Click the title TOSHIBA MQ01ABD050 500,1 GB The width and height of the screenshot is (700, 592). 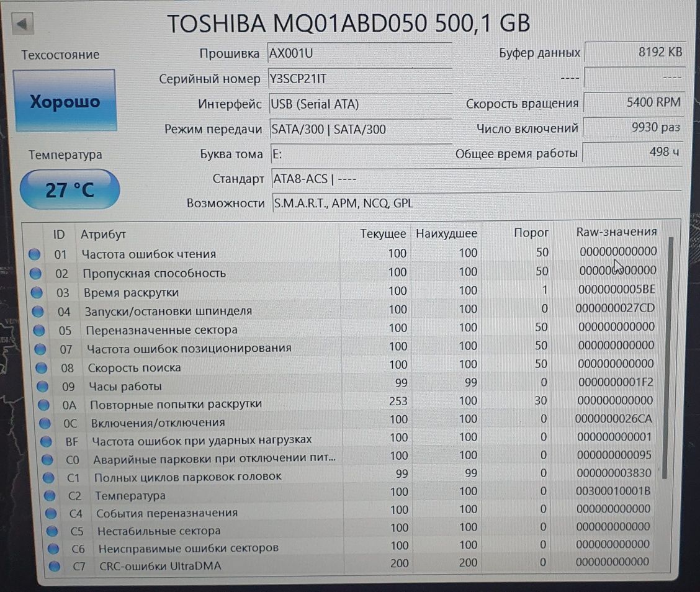coord(349,23)
